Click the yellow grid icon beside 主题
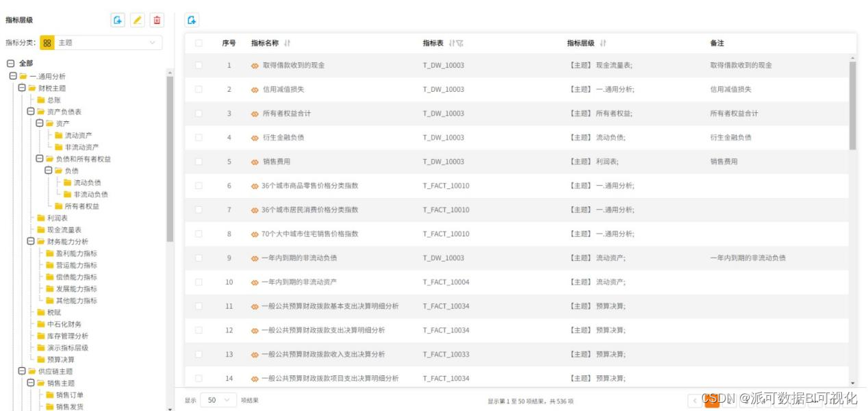 [x=47, y=42]
